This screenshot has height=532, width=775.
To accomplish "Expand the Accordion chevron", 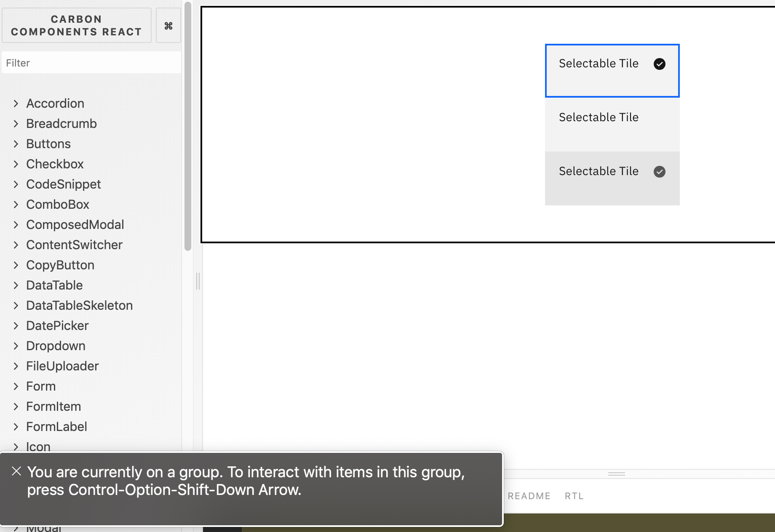I will click(x=16, y=104).
